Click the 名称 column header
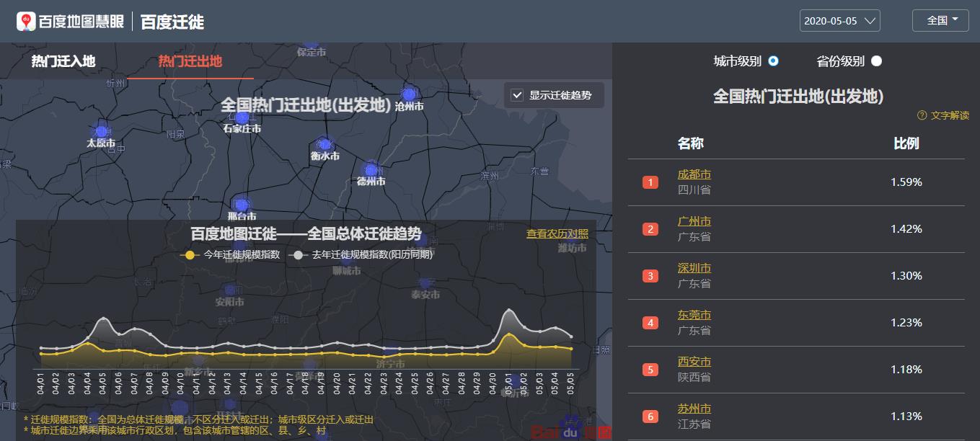 [690, 143]
